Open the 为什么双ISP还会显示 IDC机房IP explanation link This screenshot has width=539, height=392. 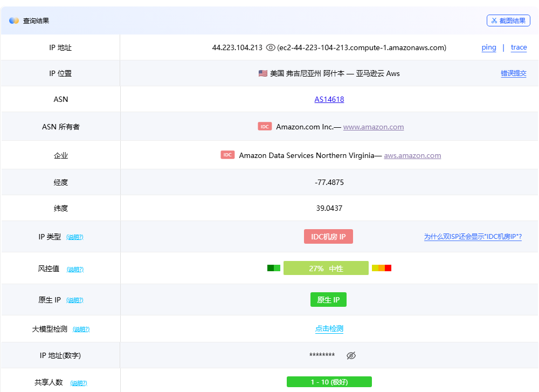click(473, 237)
